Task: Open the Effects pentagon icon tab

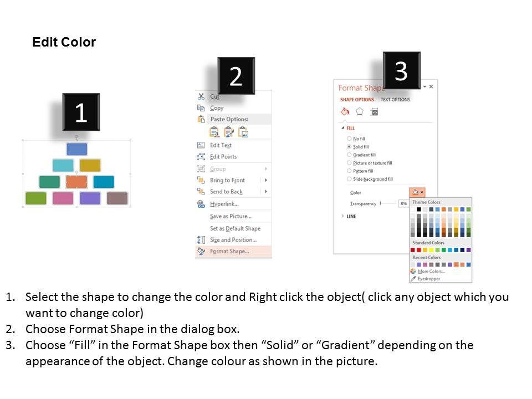Action: tap(360, 111)
